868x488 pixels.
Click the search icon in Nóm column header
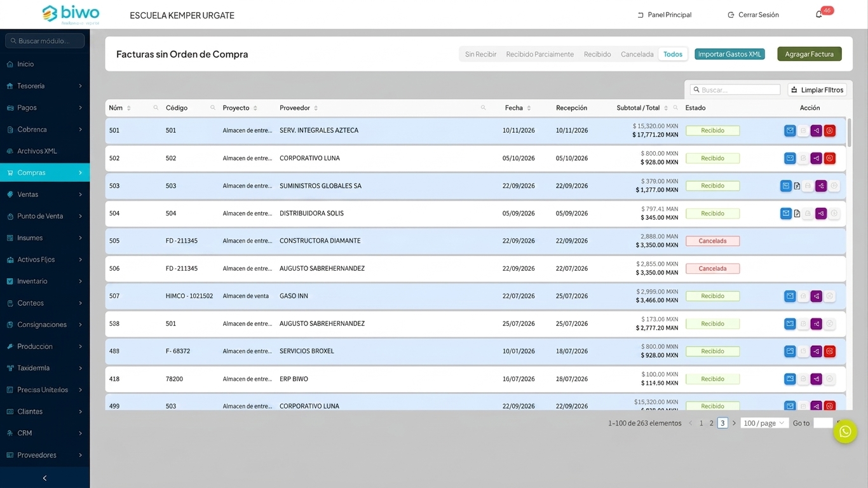[156, 108]
